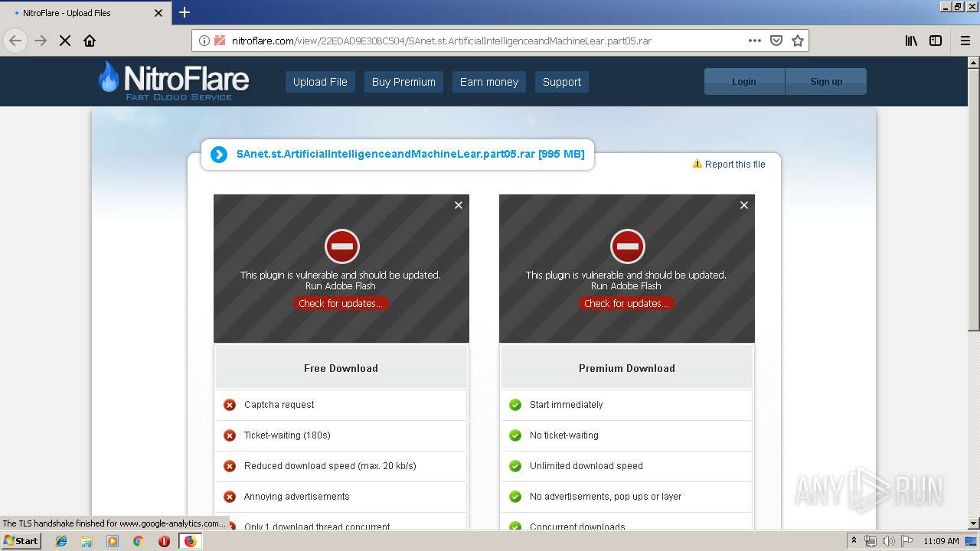The width and height of the screenshot is (980, 551).
Task: Open the Windows Start button
Action: [21, 540]
